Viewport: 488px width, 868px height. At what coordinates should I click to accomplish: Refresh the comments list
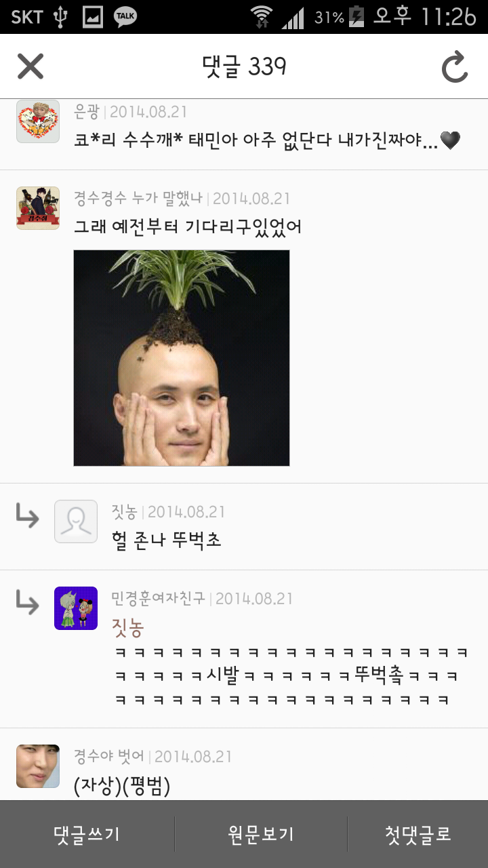click(x=455, y=66)
